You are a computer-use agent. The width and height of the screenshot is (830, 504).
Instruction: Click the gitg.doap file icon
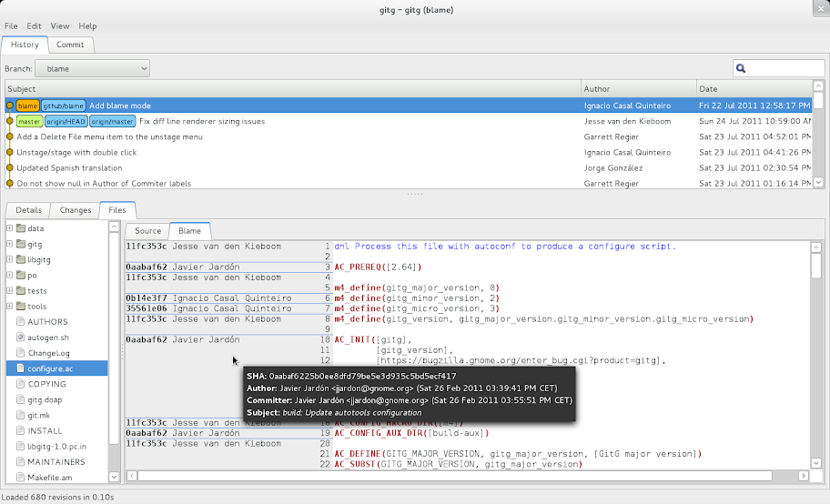(21, 399)
